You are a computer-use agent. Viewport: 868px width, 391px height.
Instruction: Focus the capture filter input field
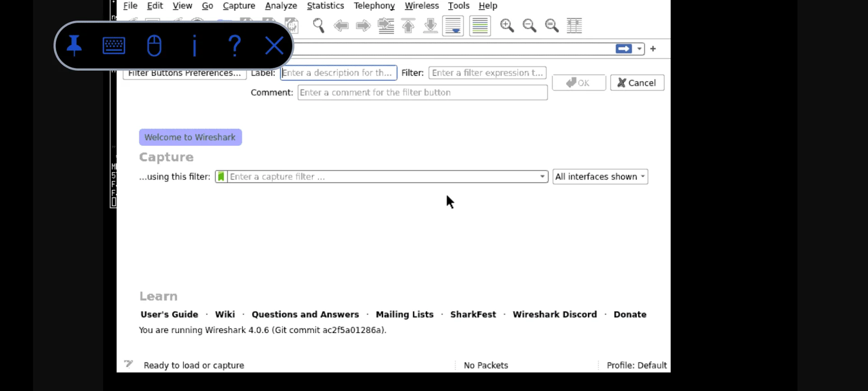point(383,176)
